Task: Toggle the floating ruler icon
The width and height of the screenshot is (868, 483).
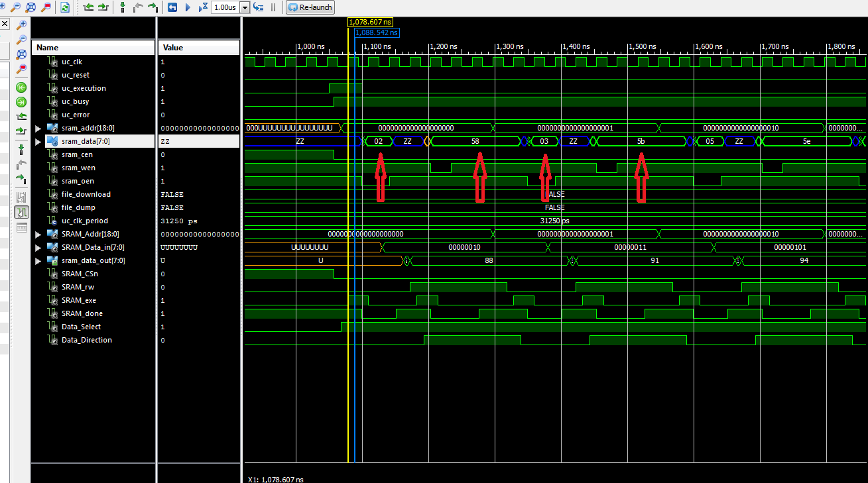Action: 21,227
